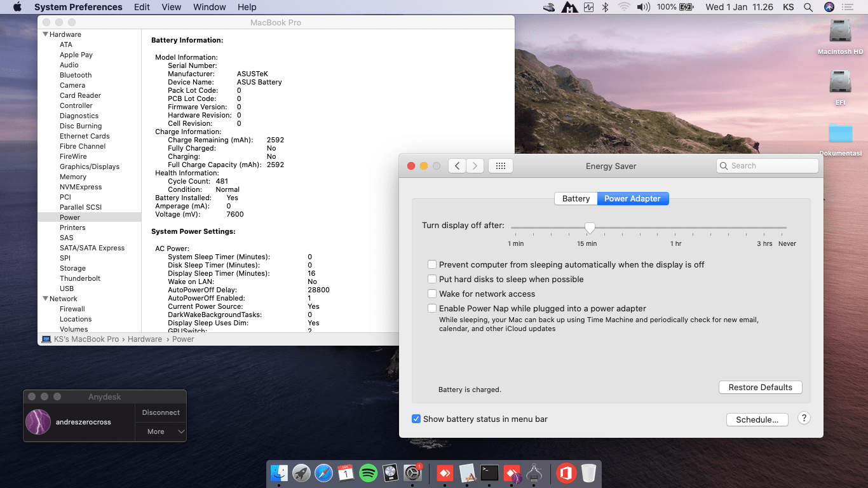
Task: Activate Siri icon in menu bar
Action: coord(829,7)
